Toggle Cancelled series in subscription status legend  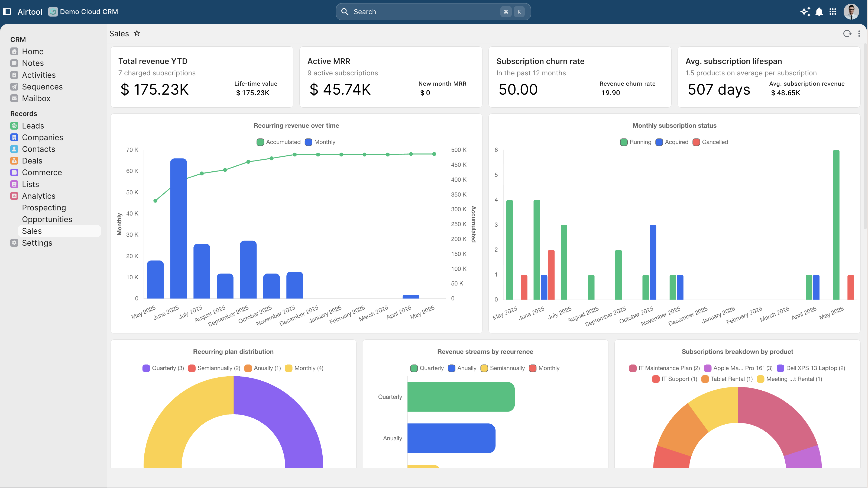(x=710, y=142)
